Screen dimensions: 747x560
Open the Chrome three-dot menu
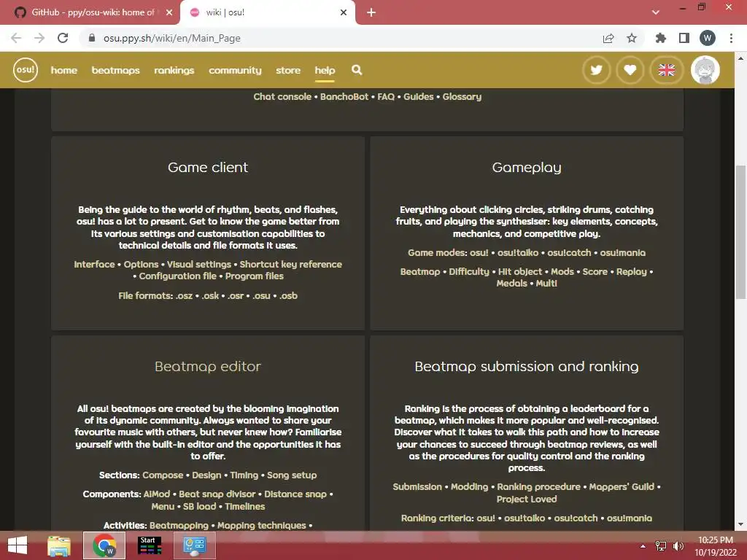(x=731, y=38)
